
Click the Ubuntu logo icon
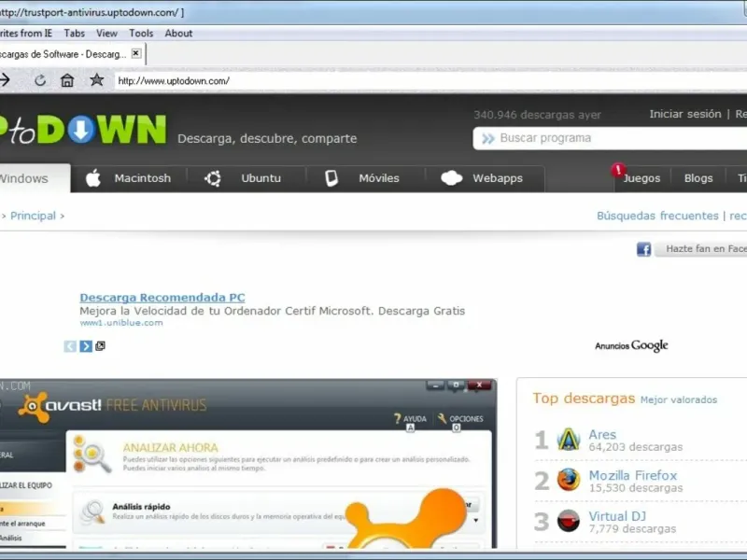213,178
